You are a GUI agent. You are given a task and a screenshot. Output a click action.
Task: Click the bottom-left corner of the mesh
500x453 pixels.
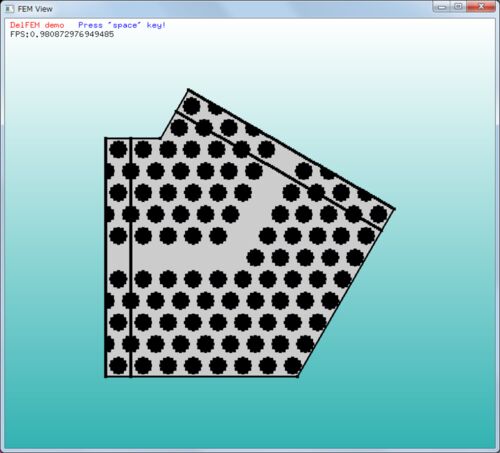tap(106, 377)
